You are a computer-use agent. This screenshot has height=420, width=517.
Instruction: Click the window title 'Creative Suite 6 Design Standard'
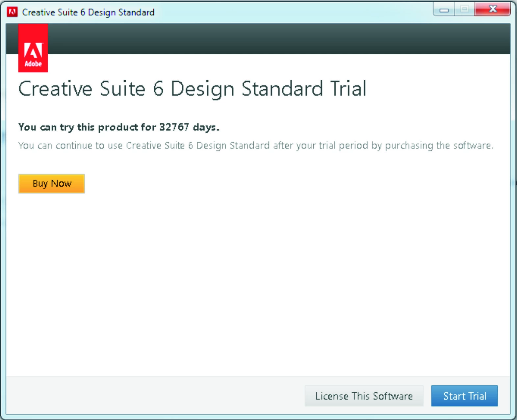(88, 13)
